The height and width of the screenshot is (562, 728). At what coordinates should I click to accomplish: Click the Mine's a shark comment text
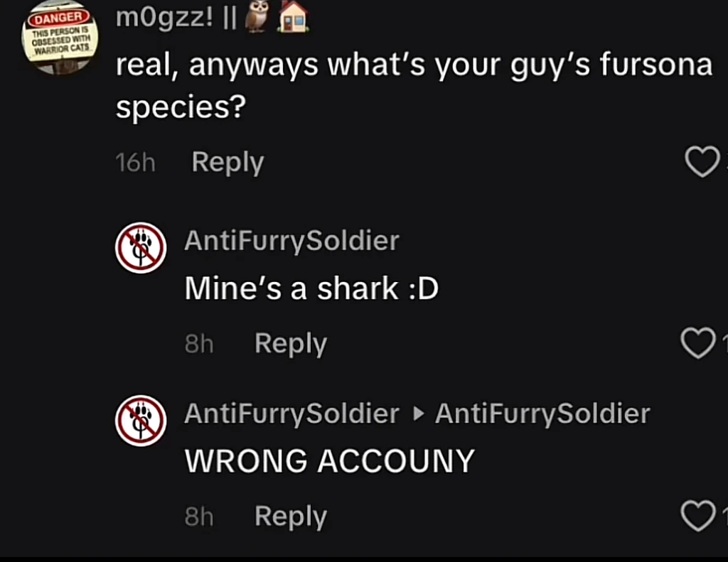pyautogui.click(x=311, y=288)
